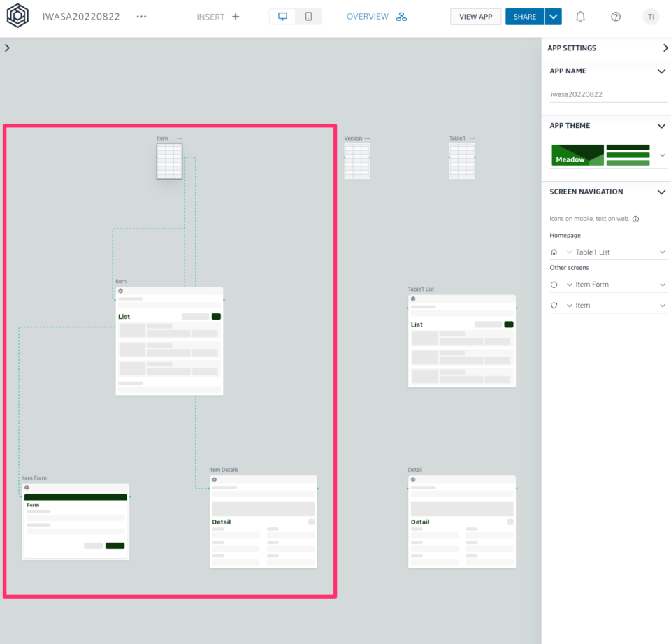
Task: Click the Item table ellipsis icon
Action: (180, 138)
